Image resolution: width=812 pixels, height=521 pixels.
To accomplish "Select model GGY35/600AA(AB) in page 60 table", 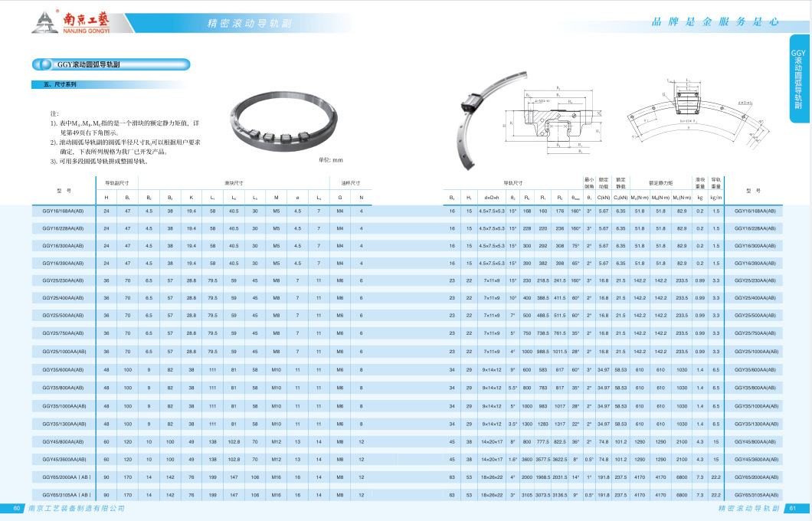I will tap(63, 370).
